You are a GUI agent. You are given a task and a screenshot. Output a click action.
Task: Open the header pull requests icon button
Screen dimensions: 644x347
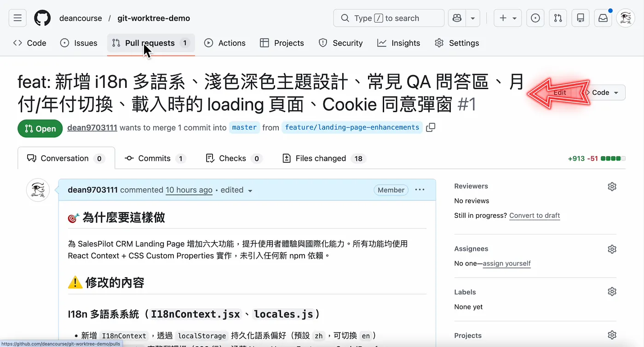coord(558,18)
